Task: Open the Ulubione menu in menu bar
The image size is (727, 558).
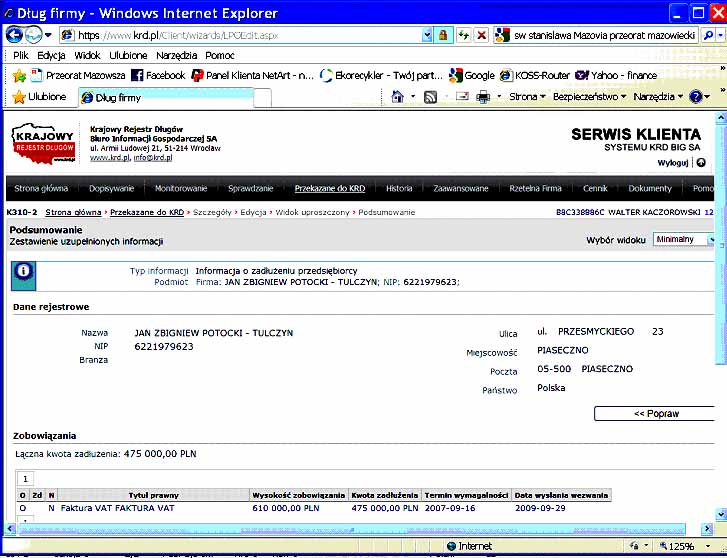Action: pyautogui.click(x=128, y=56)
